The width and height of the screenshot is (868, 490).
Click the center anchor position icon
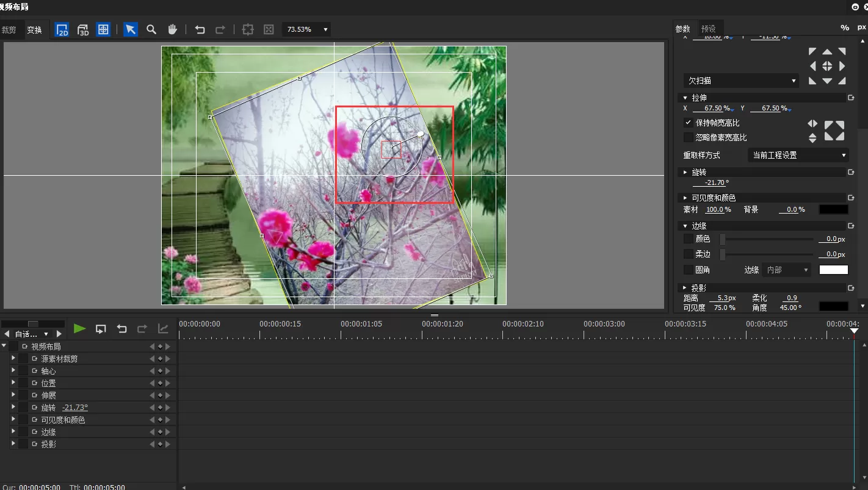[x=827, y=66]
